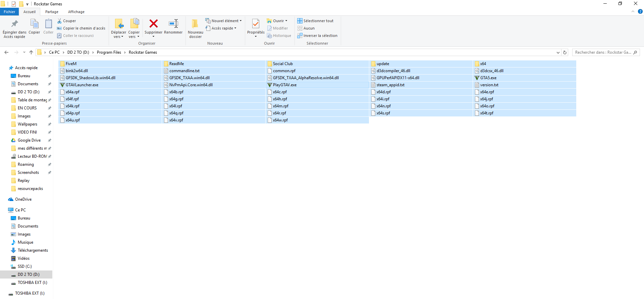The width and height of the screenshot is (644, 299).
Task: Select the Couper scissors command
Action: click(x=67, y=21)
